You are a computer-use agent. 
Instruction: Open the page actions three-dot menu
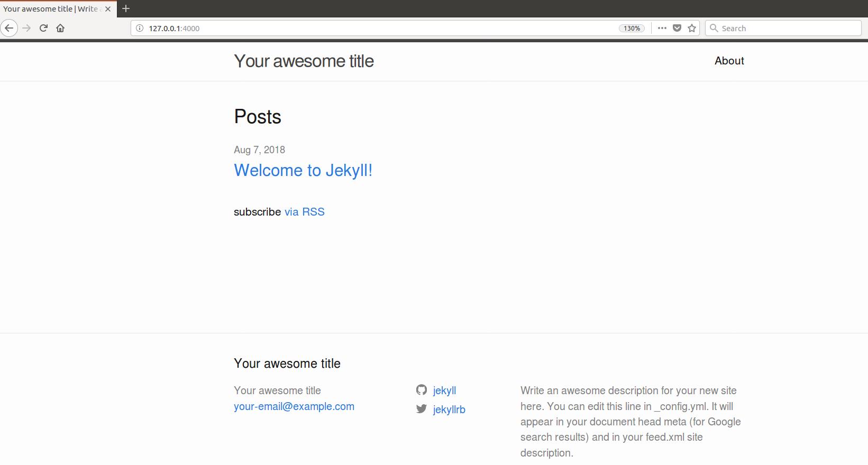coord(662,28)
